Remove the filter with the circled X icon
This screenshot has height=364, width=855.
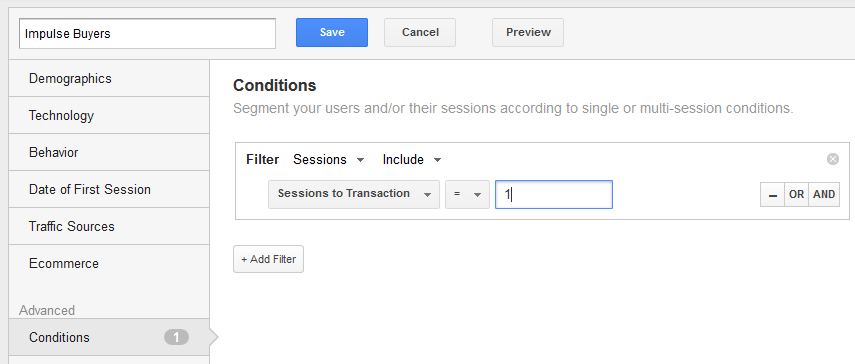(x=833, y=159)
